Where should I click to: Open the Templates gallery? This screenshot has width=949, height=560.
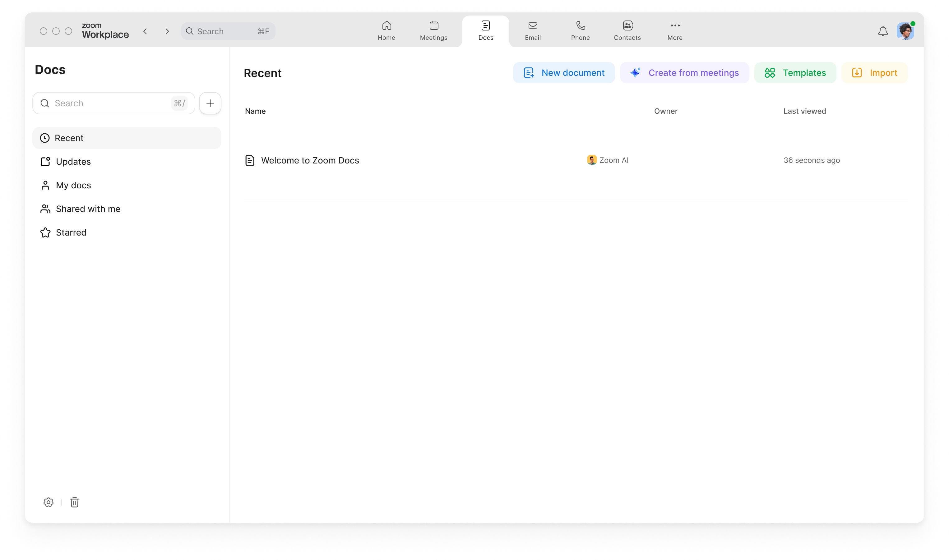coord(795,73)
